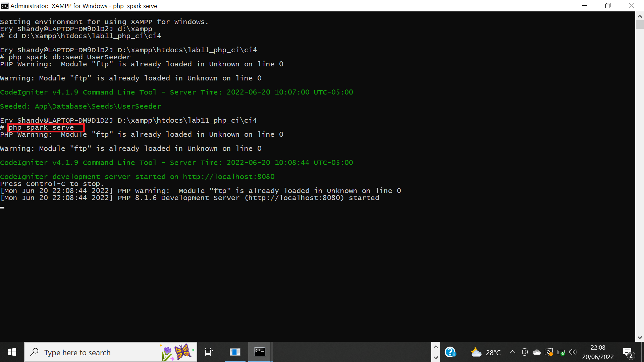This screenshot has height=362, width=644.
Task: Open the volume speaker icon
Action: (x=573, y=352)
